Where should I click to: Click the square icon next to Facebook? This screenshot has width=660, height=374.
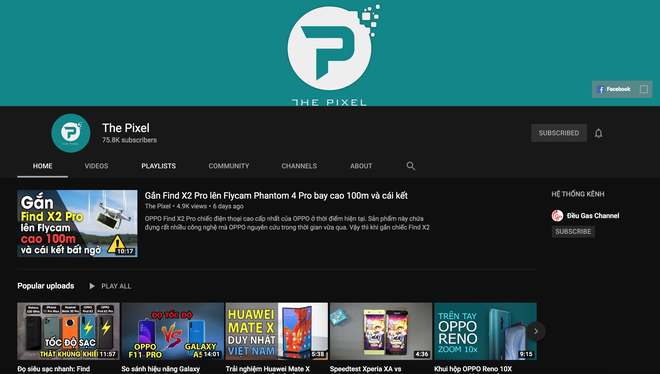click(x=644, y=89)
